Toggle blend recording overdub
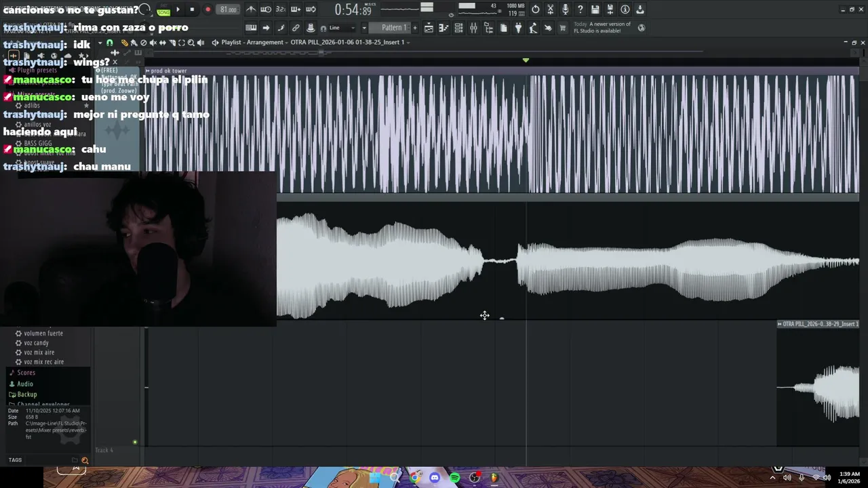 coord(296,9)
